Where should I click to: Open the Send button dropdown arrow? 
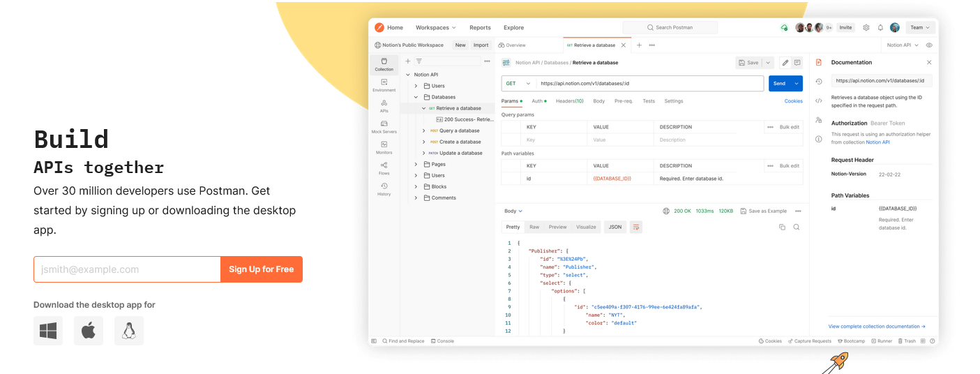click(x=797, y=83)
